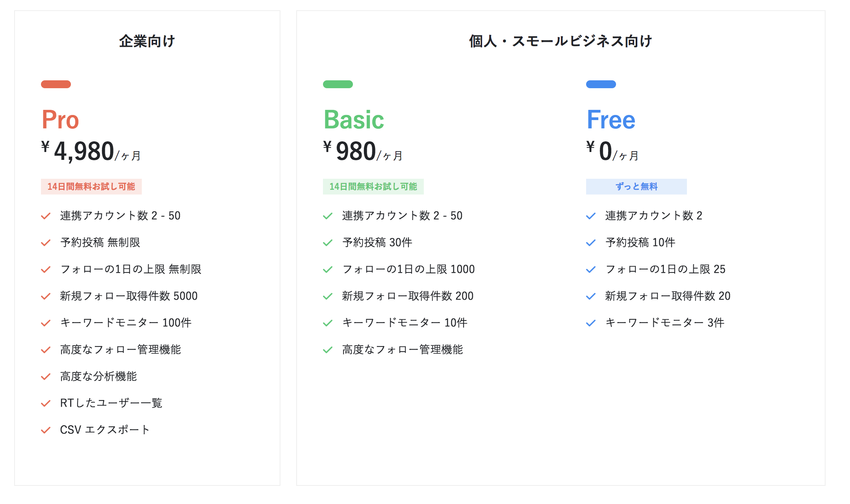This screenshot has width=850, height=504.
Task: Click the blue pill bar above Free
Action: click(x=601, y=84)
